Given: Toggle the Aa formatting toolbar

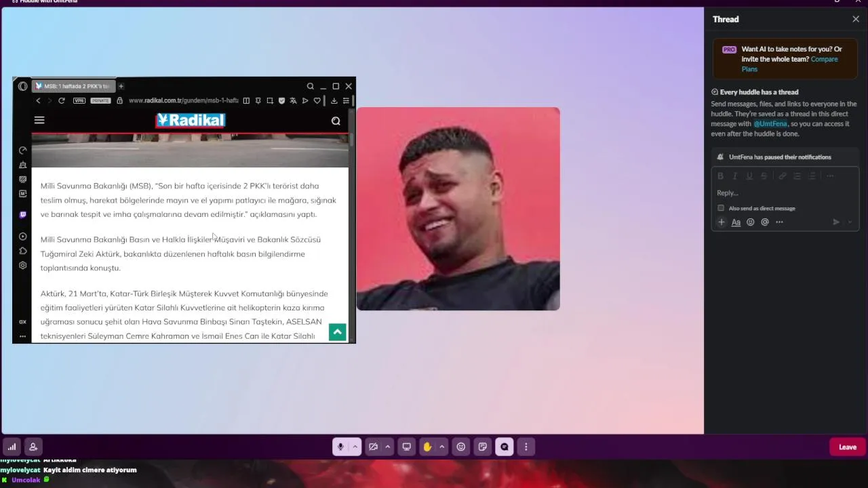Looking at the screenshot, I should coord(736,222).
